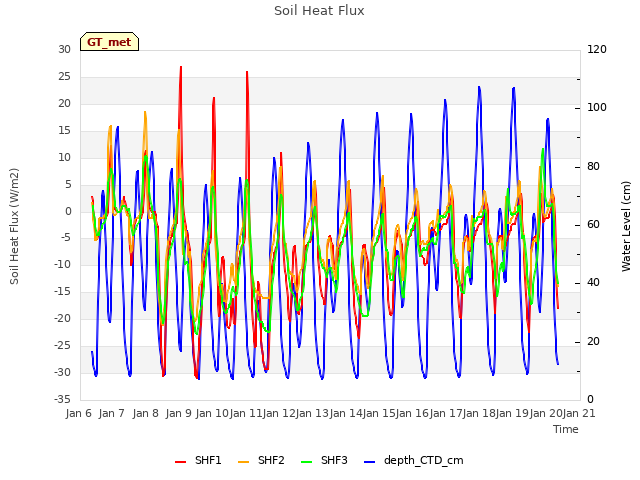Click the 25 left-axis tick label
Screen dimensions: 640x480
coord(64,77)
